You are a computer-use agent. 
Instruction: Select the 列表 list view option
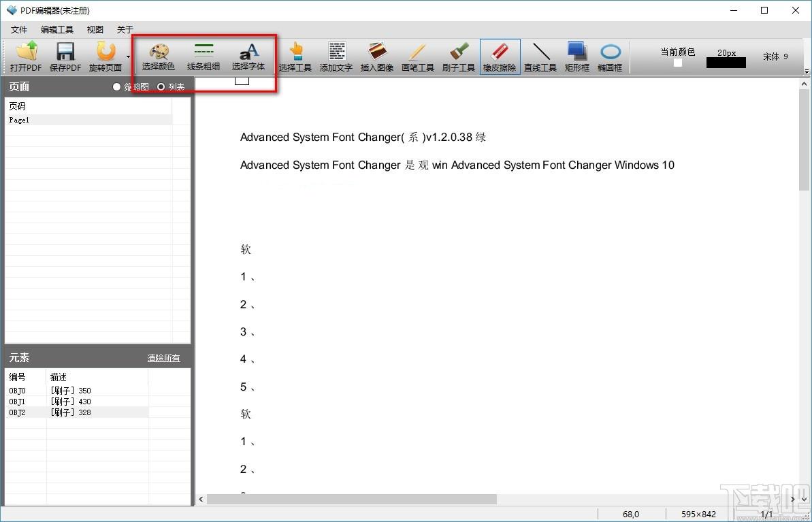pyautogui.click(x=171, y=87)
